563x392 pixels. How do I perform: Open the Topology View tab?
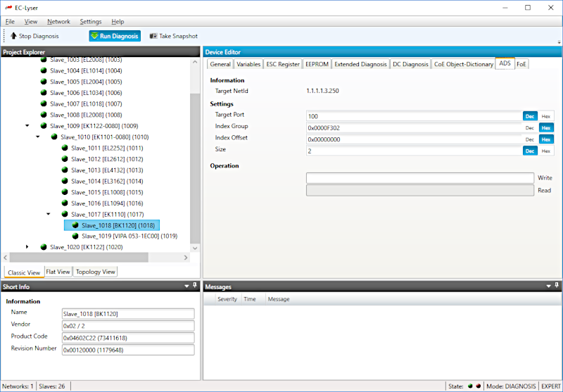95,272
